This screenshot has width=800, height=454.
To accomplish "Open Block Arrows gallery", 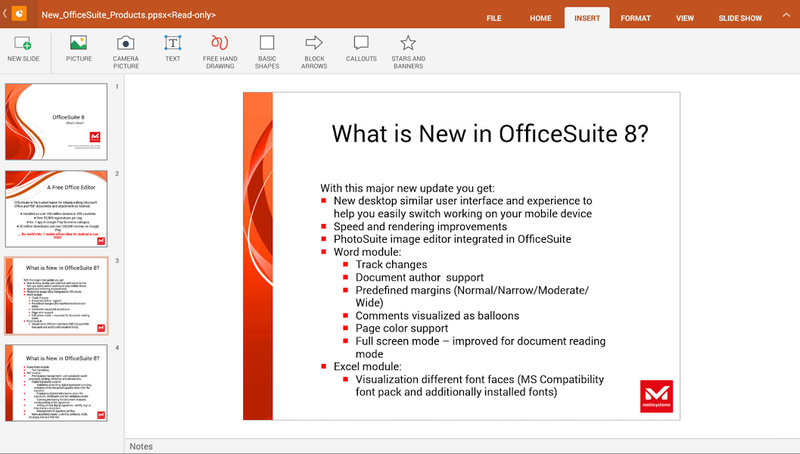I will click(314, 52).
